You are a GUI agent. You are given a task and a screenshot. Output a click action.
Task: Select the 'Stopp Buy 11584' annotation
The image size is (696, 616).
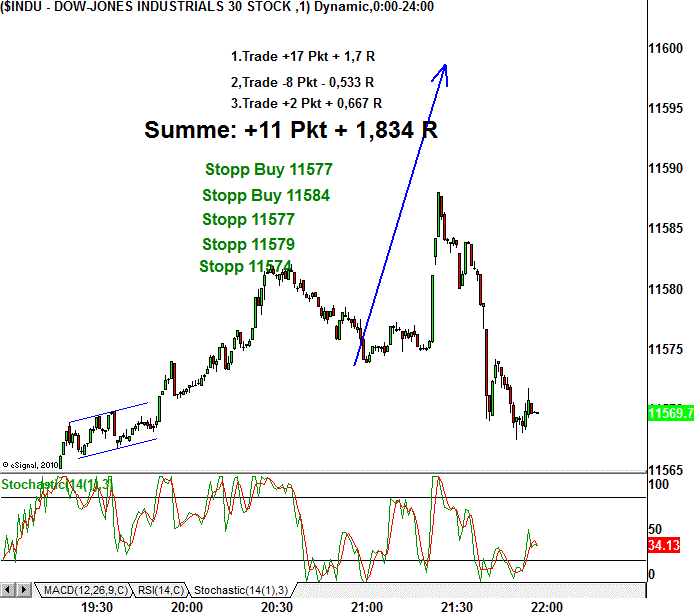coord(266,195)
